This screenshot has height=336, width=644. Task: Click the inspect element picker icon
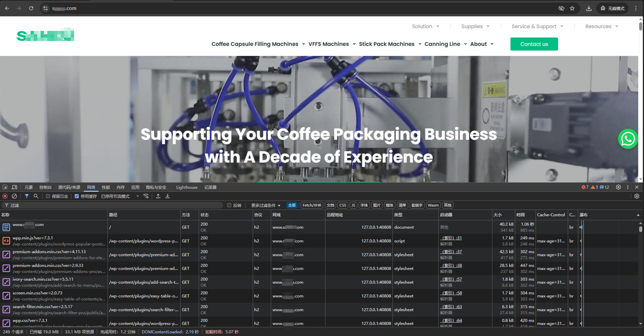coord(5,187)
